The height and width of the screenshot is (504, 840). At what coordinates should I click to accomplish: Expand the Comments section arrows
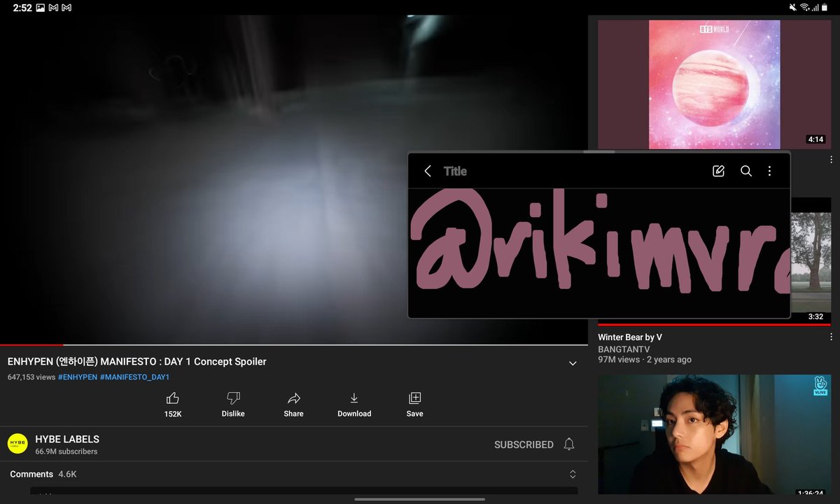click(573, 475)
